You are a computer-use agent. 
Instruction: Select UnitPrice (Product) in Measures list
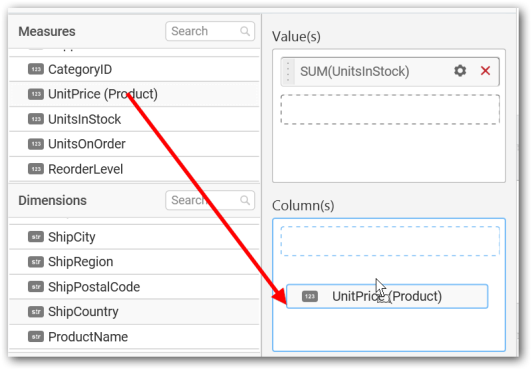[x=134, y=94]
